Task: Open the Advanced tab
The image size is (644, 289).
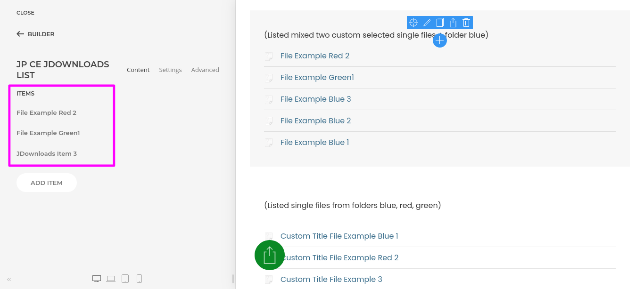Action: pyautogui.click(x=205, y=70)
